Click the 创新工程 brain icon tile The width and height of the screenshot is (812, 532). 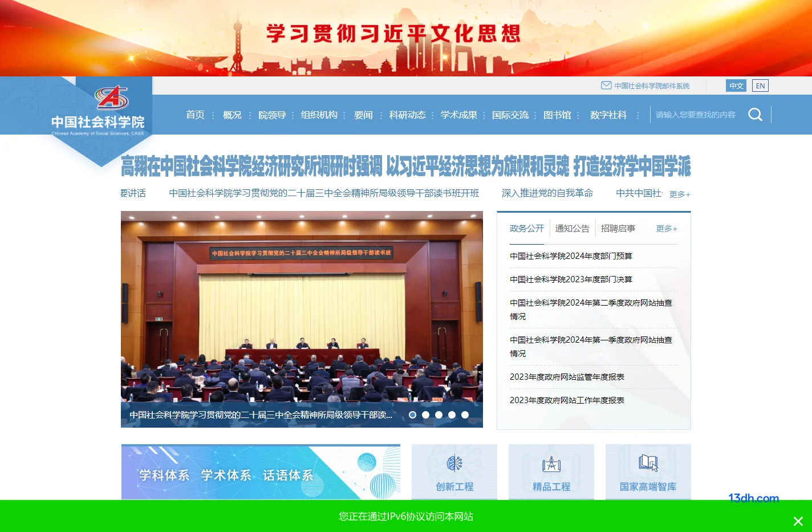(x=454, y=472)
